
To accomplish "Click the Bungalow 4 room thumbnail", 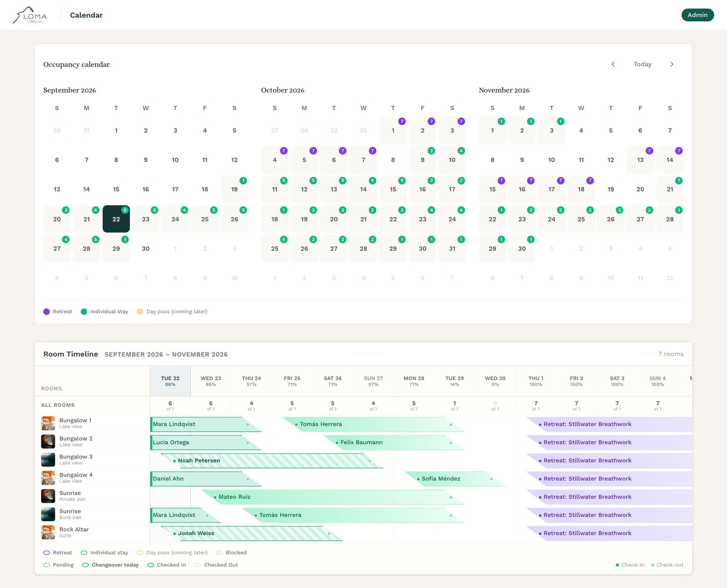I will (x=48, y=478).
